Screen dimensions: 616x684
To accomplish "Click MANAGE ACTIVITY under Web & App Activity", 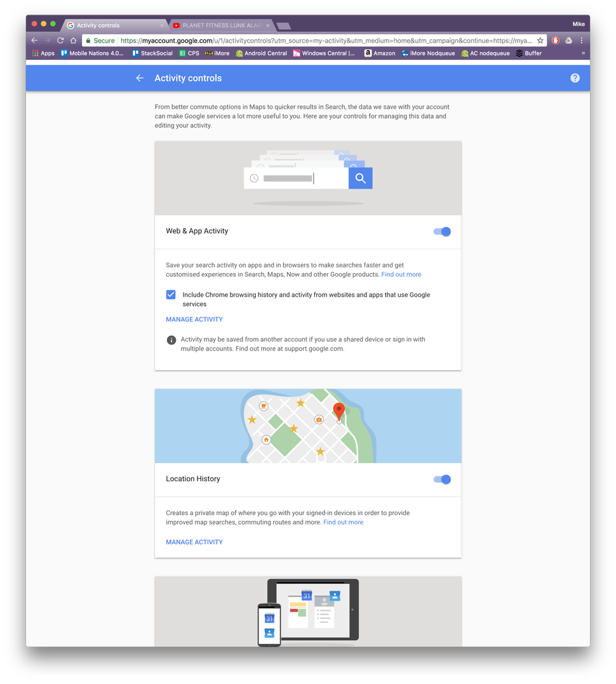I will point(194,319).
